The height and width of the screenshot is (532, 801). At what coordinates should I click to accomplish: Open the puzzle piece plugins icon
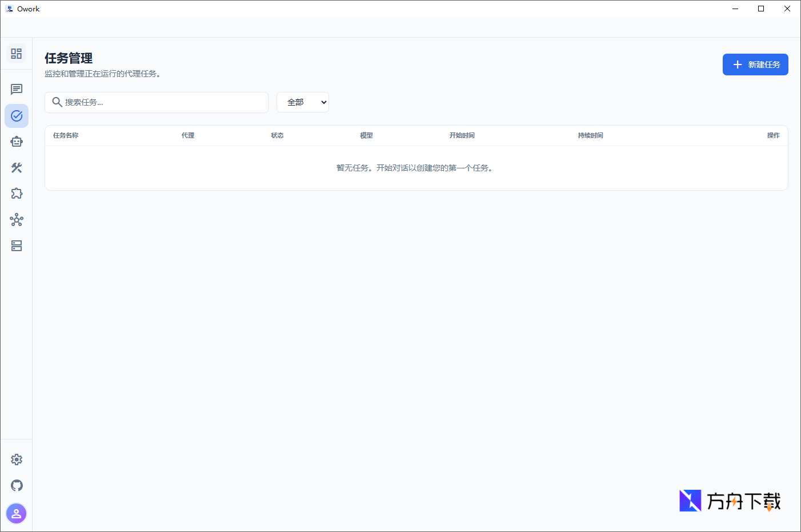click(16, 194)
